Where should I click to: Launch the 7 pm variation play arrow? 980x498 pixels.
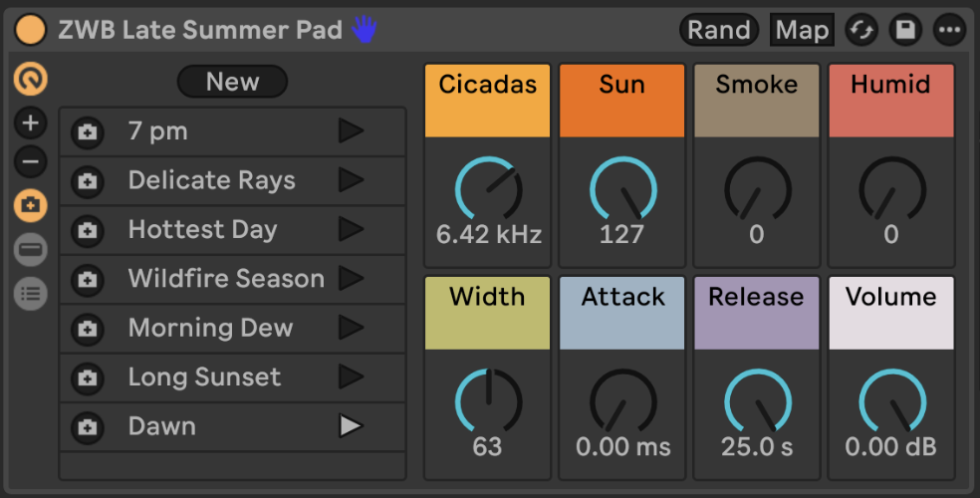pyautogui.click(x=351, y=131)
